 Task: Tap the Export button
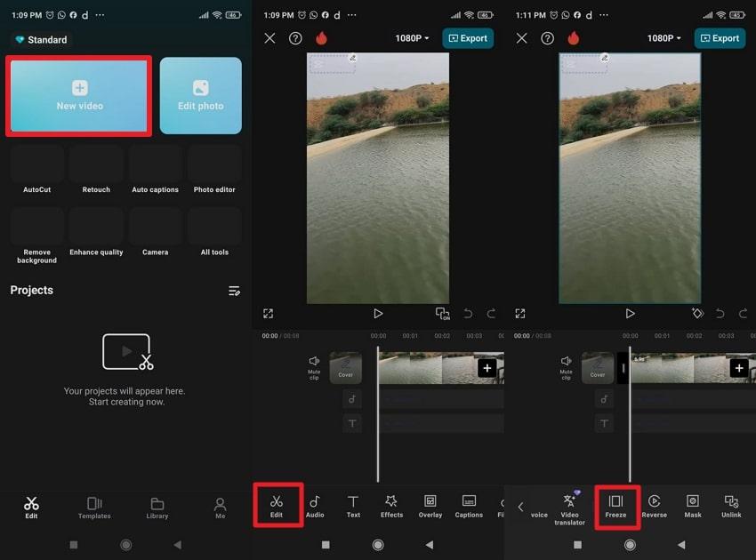[x=468, y=38]
